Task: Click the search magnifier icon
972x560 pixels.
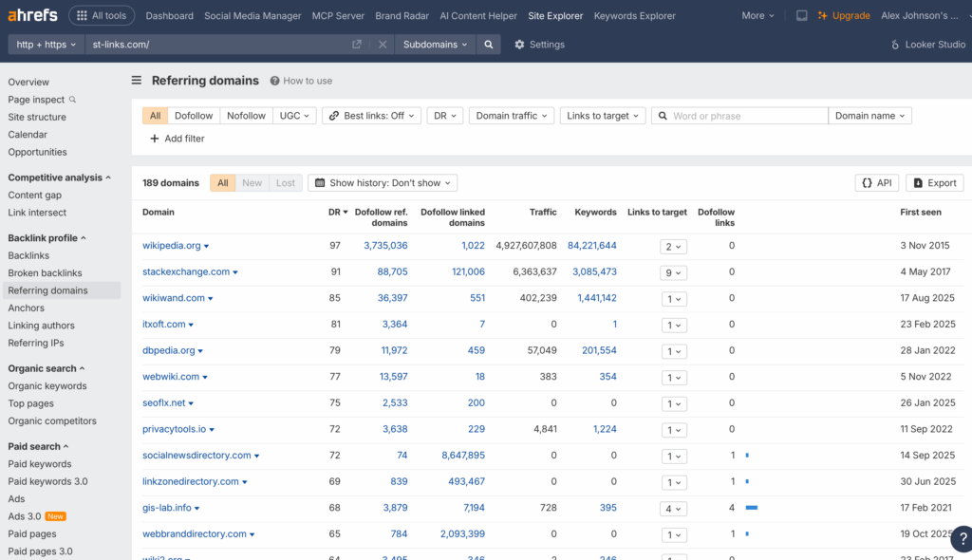Action: 488,44
